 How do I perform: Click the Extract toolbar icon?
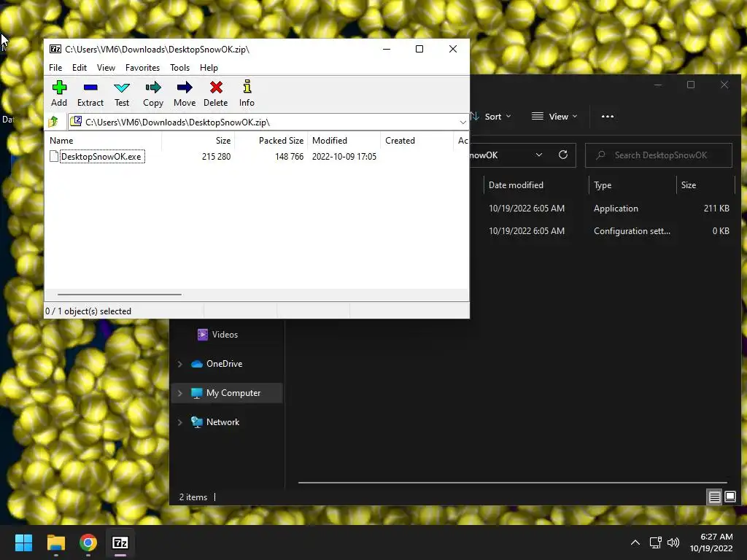(x=90, y=94)
